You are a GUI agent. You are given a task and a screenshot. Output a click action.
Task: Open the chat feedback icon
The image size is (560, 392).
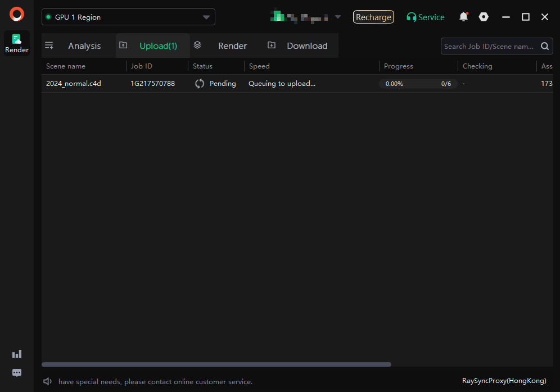17,373
